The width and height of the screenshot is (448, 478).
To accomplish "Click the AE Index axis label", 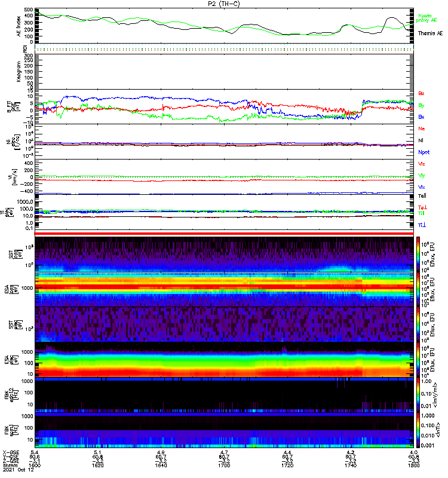I will click(19, 26).
